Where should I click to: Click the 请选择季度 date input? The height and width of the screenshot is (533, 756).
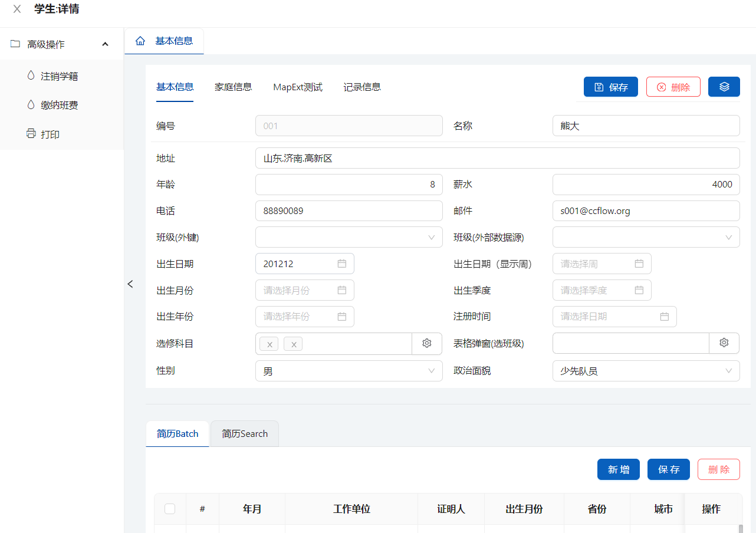[x=602, y=290]
